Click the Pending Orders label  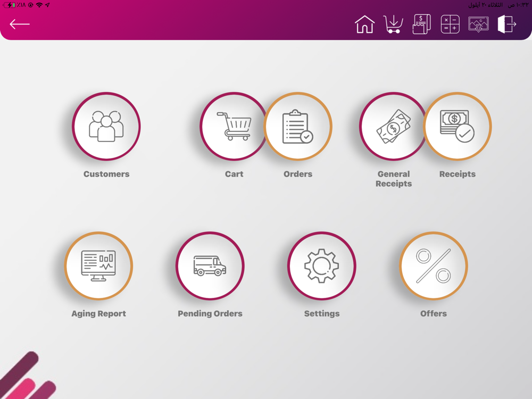210,313
